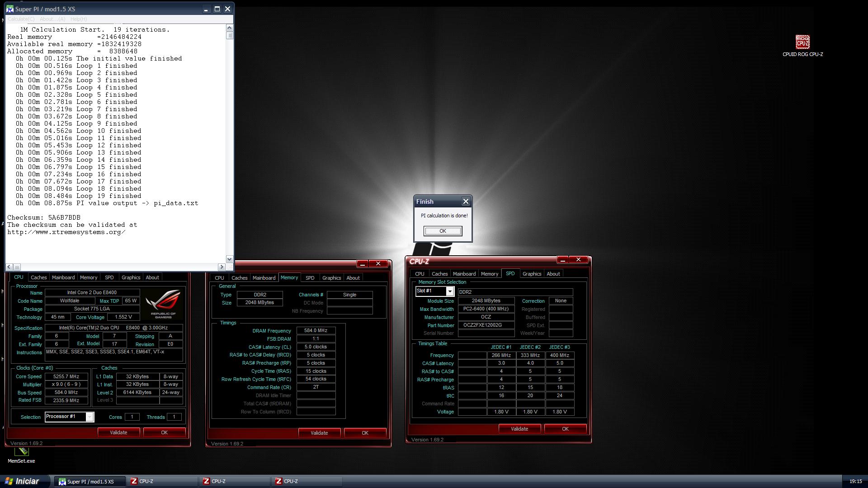The height and width of the screenshot is (488, 868).
Task: Click OK in the left CPU-Z window
Action: click(x=164, y=432)
